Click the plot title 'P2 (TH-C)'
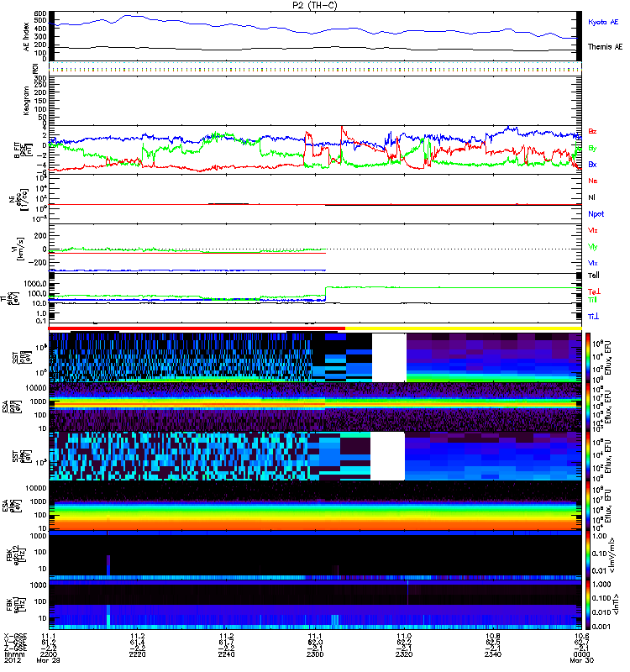 [x=315, y=5]
